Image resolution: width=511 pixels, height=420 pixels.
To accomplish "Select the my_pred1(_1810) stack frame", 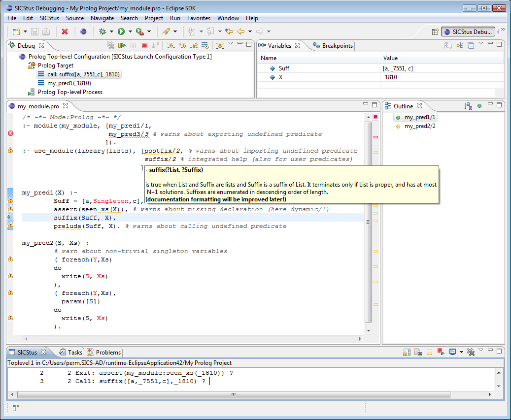I will click(69, 83).
